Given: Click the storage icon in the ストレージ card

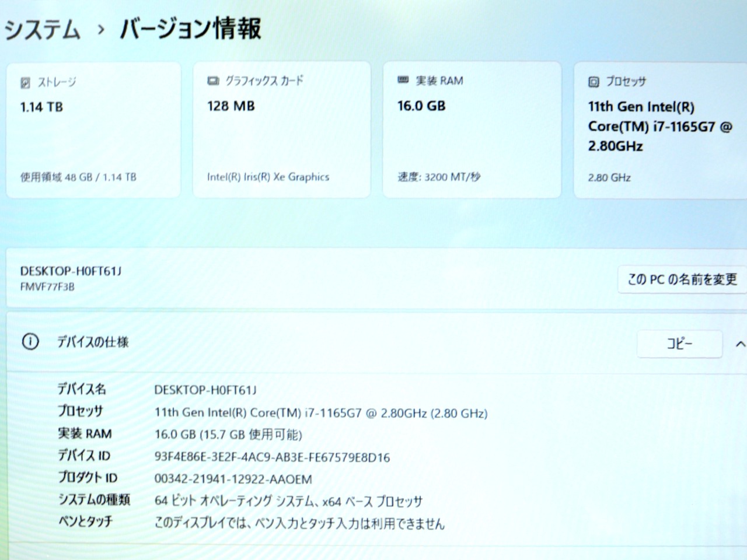Looking at the screenshot, I should (x=25, y=83).
